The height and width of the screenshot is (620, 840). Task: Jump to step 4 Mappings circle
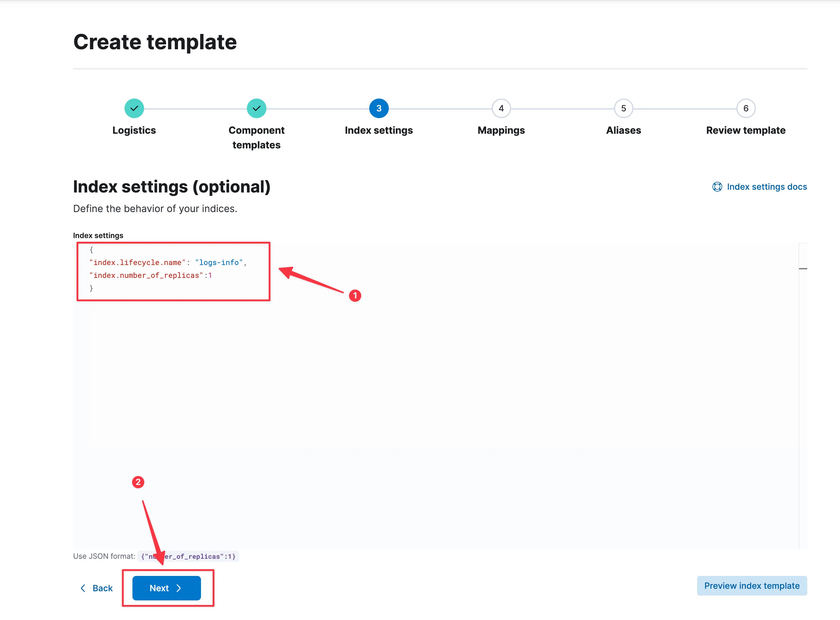click(x=501, y=108)
